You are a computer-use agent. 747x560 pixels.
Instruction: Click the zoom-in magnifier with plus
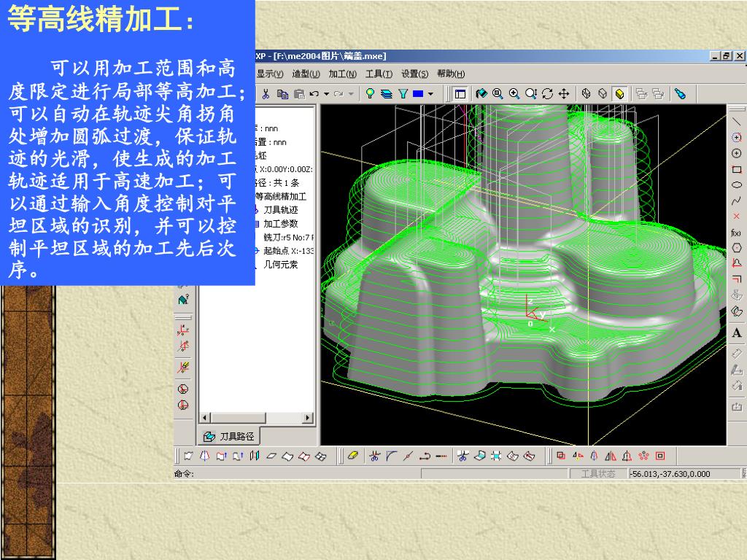coord(514,93)
